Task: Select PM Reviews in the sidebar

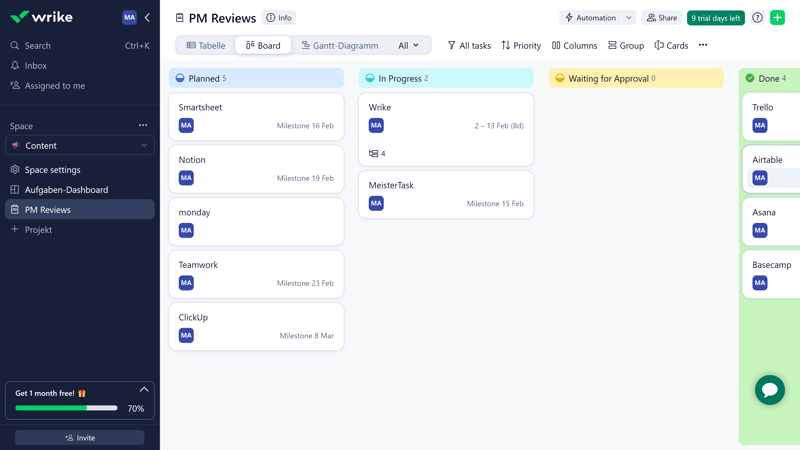Action: click(80, 209)
